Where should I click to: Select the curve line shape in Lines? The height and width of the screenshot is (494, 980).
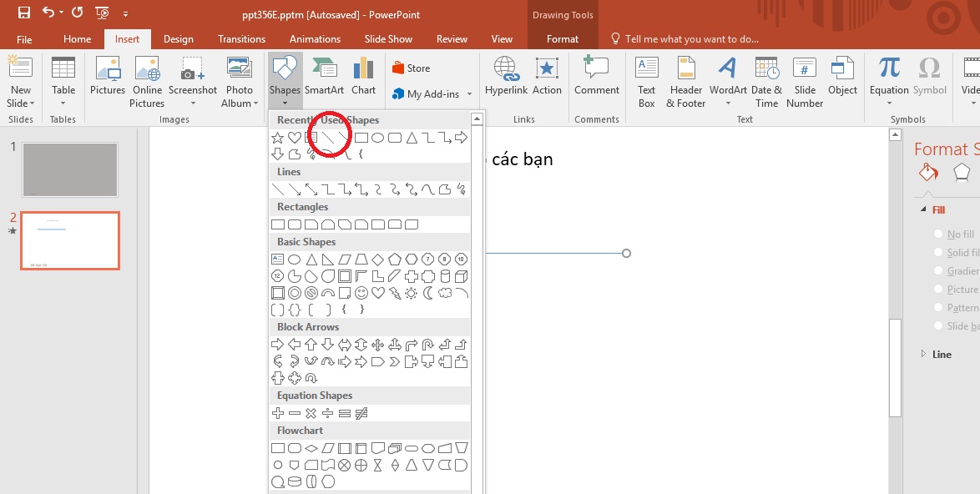pyautogui.click(x=428, y=189)
